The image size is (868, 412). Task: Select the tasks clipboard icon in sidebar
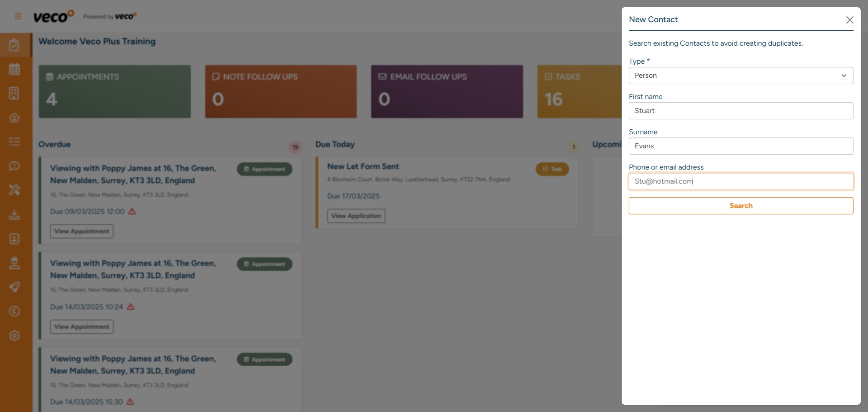pos(15,45)
